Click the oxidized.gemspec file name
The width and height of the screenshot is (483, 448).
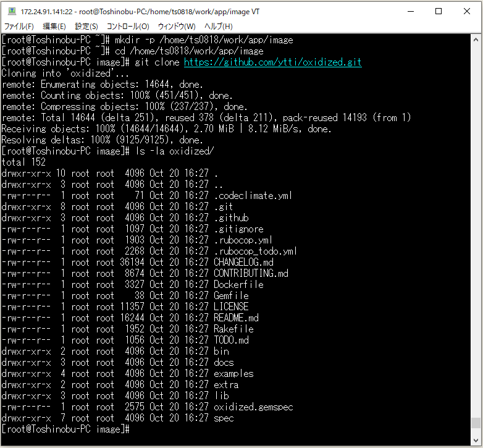coord(253,407)
